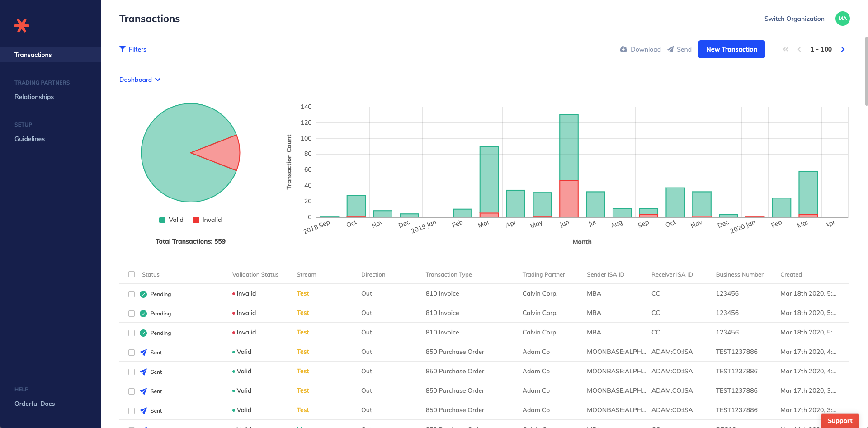This screenshot has width=868, height=428.
Task: Click the Created column header
Action: (x=791, y=274)
